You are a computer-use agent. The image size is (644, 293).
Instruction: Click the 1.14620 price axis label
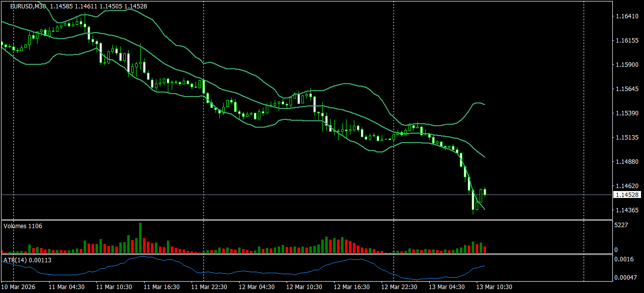coord(627,186)
